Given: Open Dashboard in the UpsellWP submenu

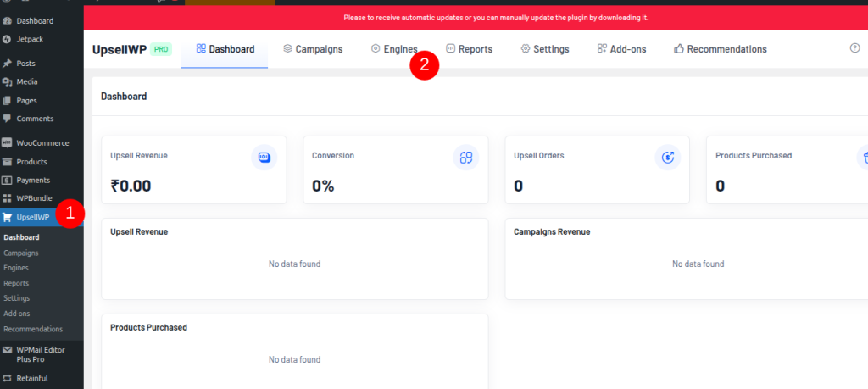Looking at the screenshot, I should click(21, 237).
